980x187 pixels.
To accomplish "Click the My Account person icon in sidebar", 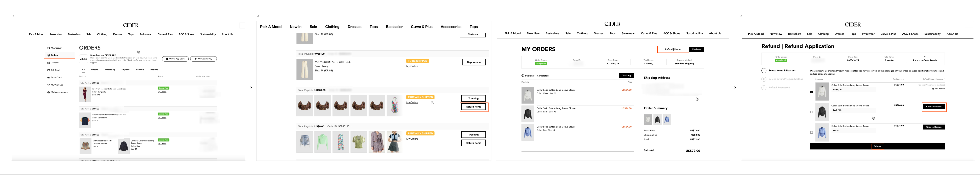I will coord(49,48).
